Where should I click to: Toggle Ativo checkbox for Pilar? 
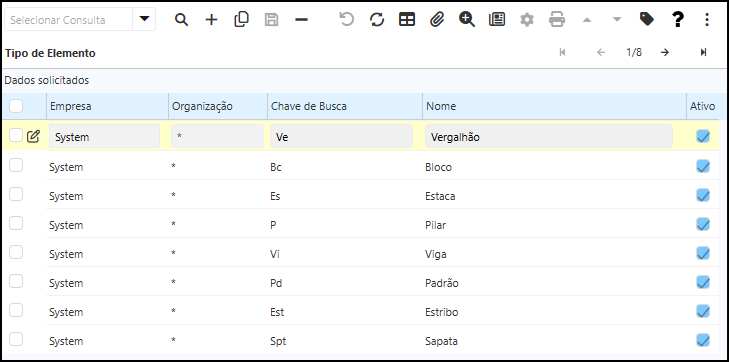click(x=703, y=224)
